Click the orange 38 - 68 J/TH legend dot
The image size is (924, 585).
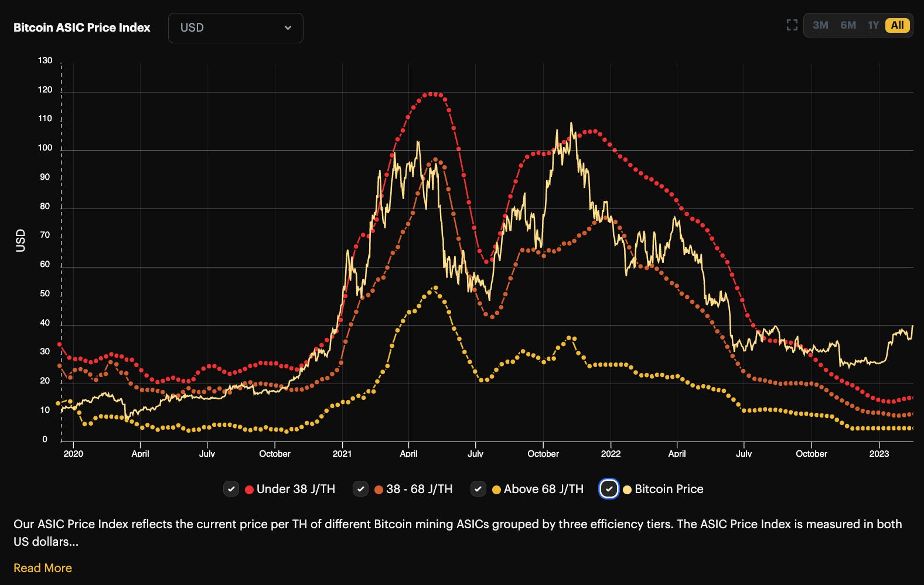[x=379, y=490]
